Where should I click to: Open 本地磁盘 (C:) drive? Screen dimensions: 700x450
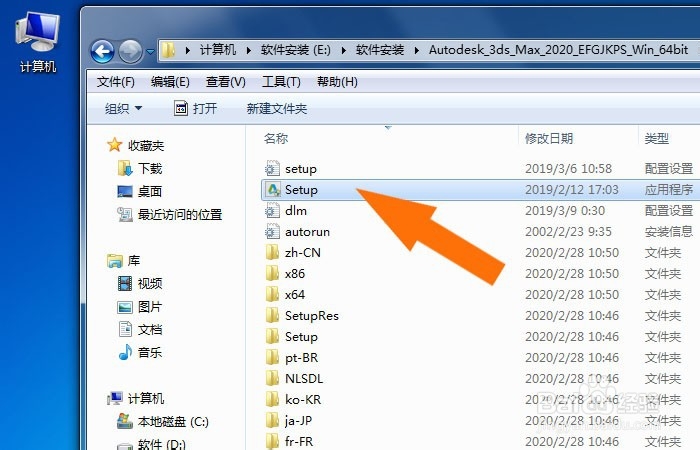[x=173, y=421]
